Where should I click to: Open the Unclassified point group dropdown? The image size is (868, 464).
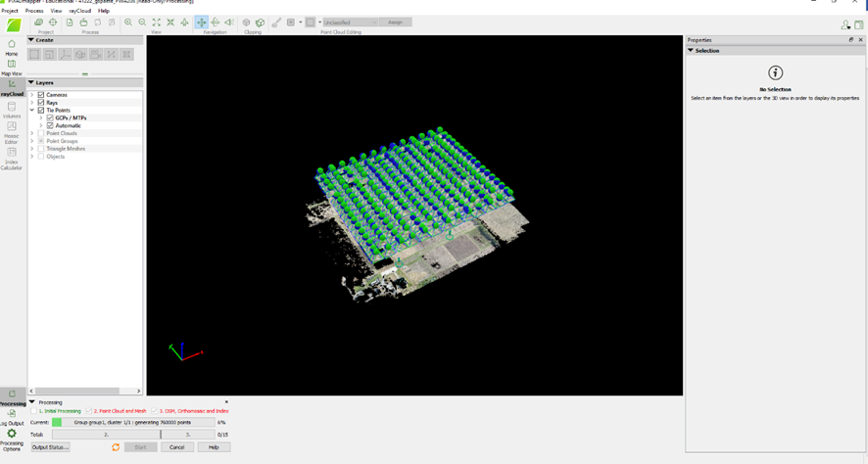click(x=350, y=23)
